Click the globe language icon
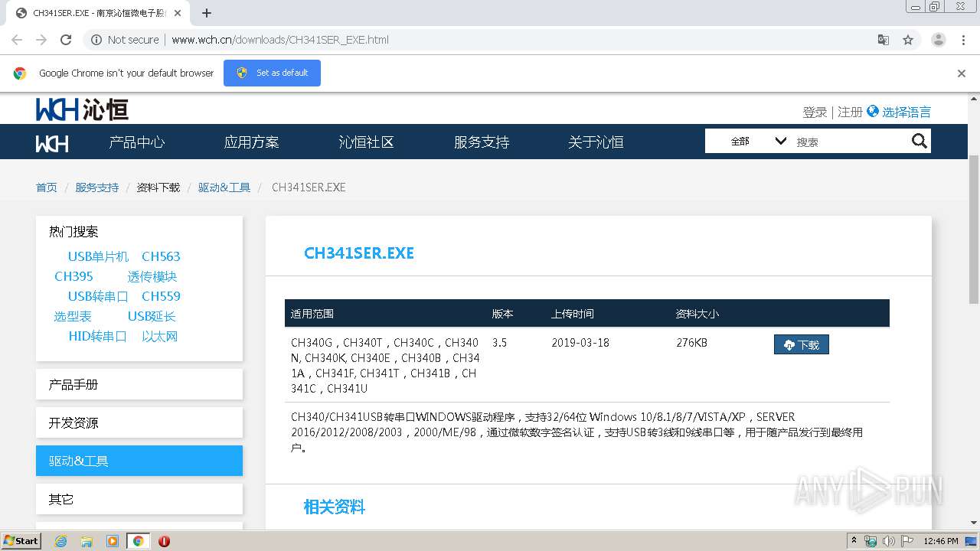This screenshot has width=980, height=551. (873, 111)
